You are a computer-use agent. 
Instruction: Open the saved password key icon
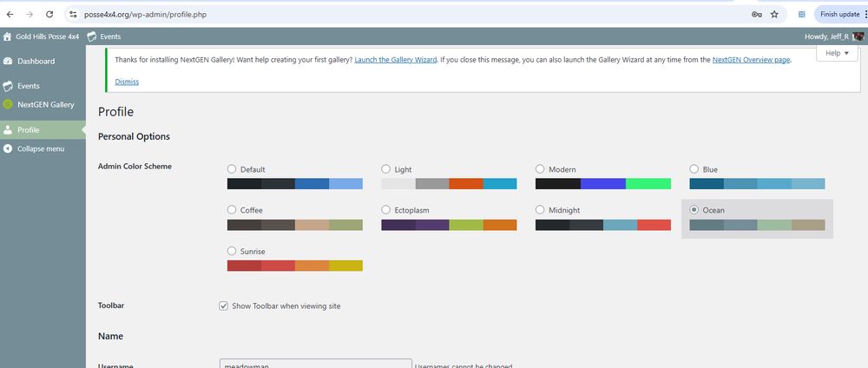point(756,15)
